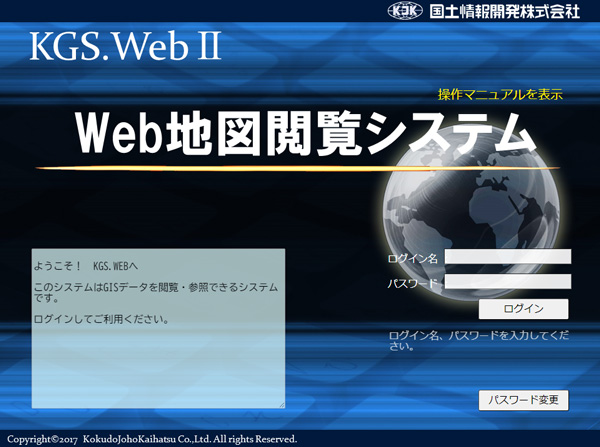This screenshot has height=447, width=600.
Task: Click the ログイン名 input field
Action: click(508, 256)
